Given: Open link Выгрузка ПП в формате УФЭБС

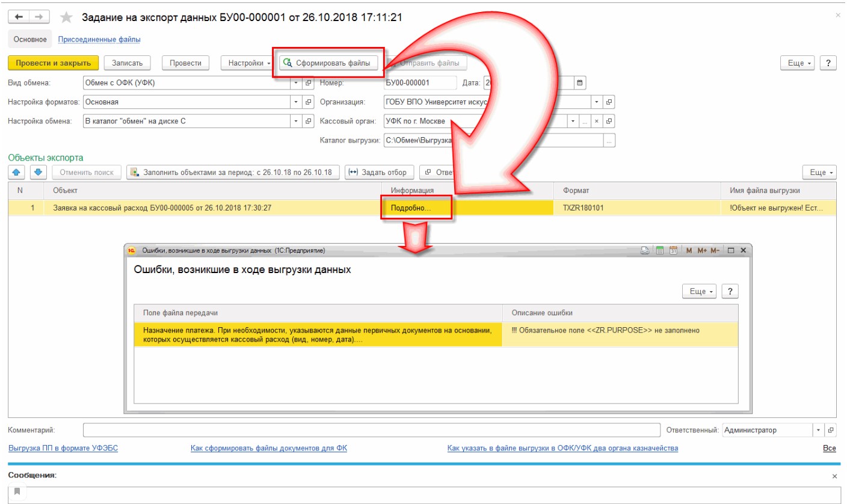Looking at the screenshot, I should point(63,448).
